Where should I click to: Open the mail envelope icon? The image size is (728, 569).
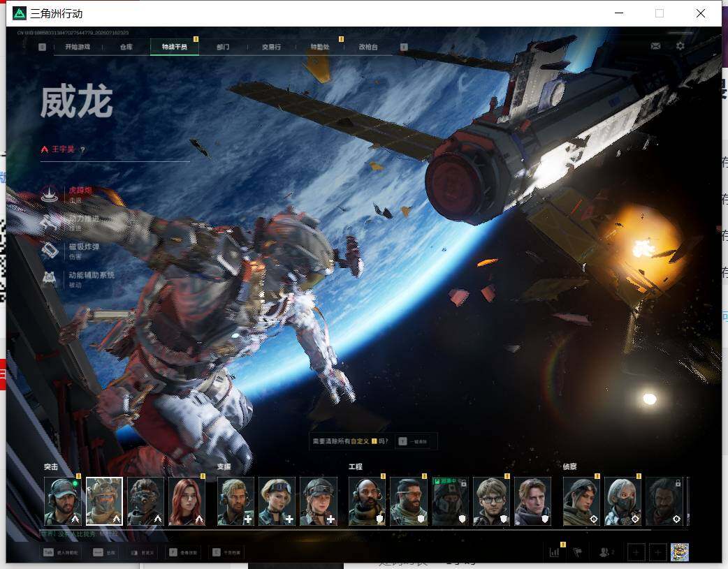click(655, 46)
